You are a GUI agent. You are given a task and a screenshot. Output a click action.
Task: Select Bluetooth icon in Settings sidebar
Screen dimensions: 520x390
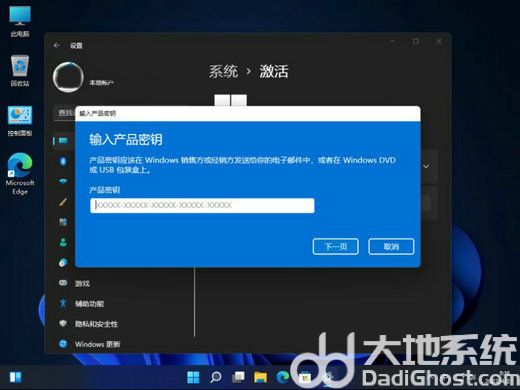point(63,161)
